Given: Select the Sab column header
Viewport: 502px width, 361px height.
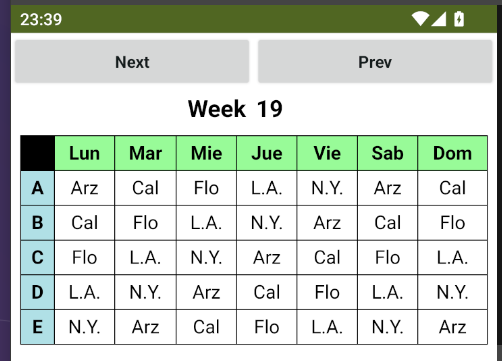Looking at the screenshot, I should 388,153.
